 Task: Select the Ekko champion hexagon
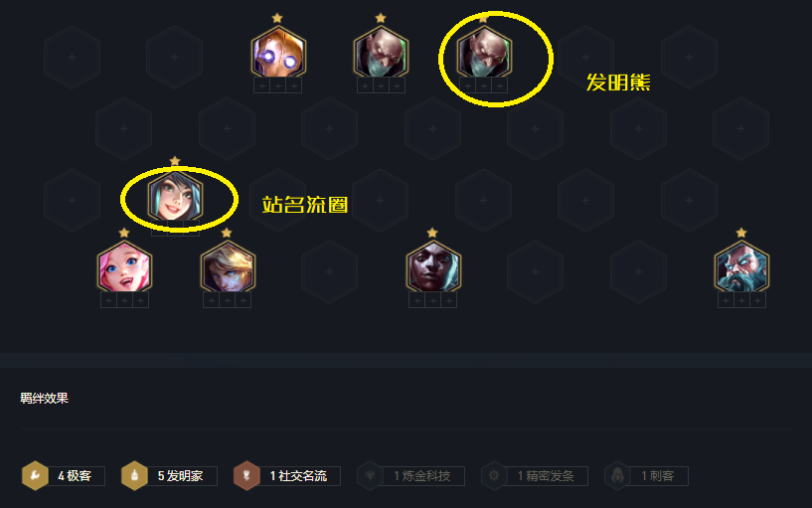click(x=433, y=268)
